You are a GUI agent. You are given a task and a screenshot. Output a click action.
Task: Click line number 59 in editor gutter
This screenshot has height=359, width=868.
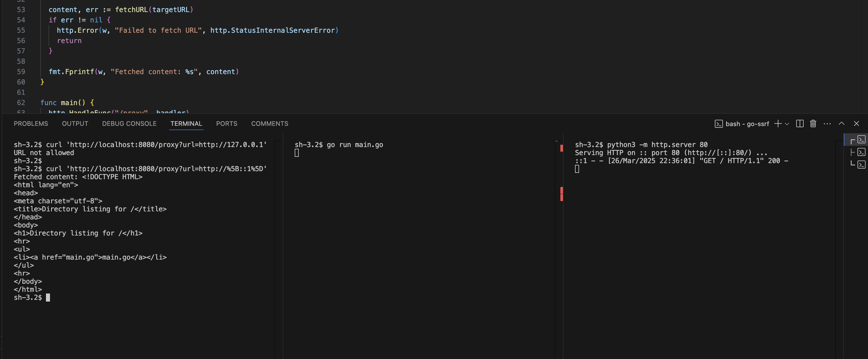click(21, 72)
